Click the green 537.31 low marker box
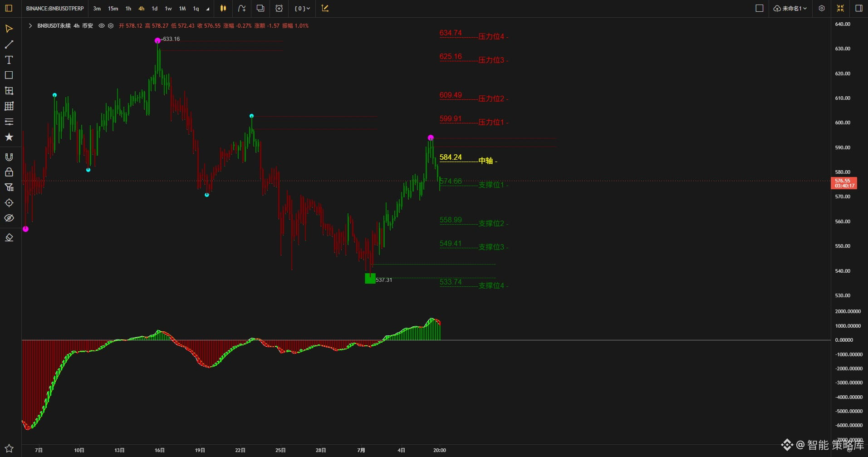Viewport: 868px width, 457px height. (x=370, y=279)
